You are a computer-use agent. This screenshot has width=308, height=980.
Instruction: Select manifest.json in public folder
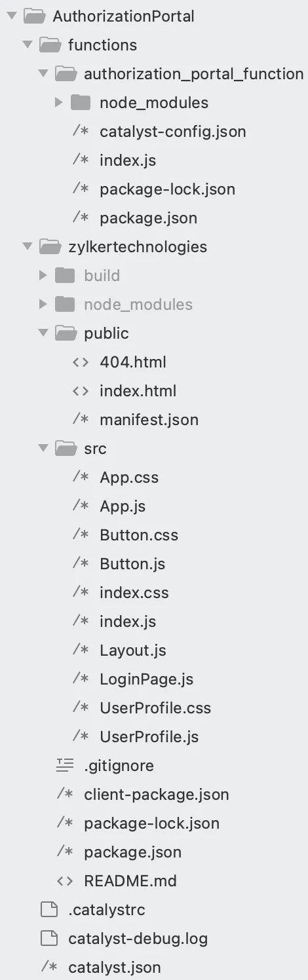pos(149,420)
